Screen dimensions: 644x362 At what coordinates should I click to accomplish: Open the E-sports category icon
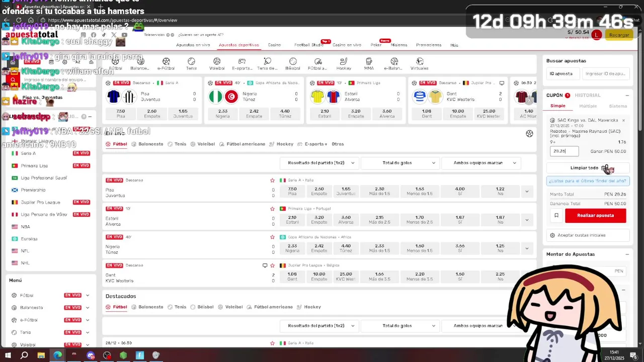pyautogui.click(x=242, y=64)
